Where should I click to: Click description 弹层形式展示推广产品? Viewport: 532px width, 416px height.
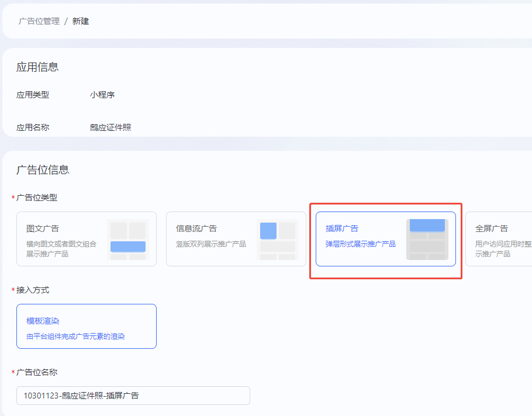[x=360, y=244]
